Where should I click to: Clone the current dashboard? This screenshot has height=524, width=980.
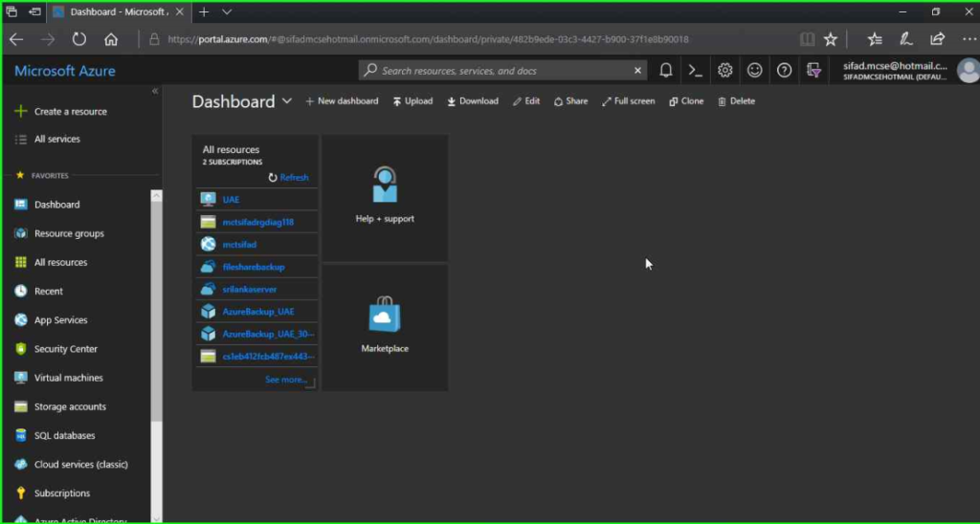(x=686, y=101)
